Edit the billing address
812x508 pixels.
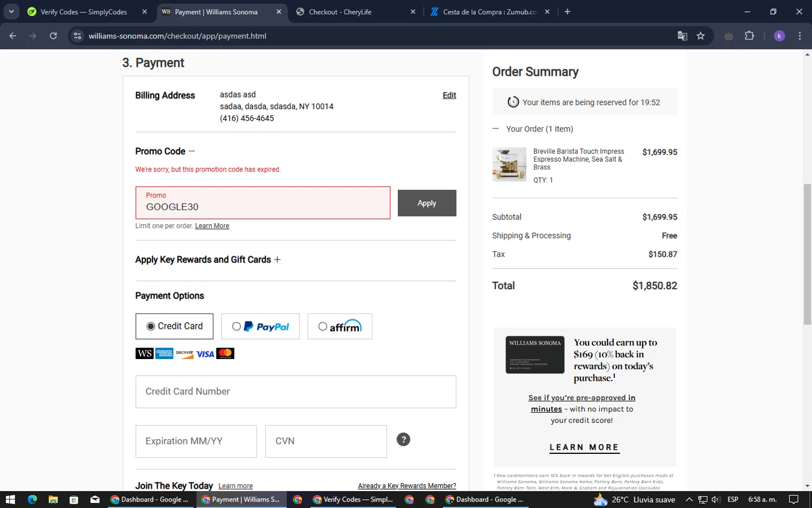click(449, 95)
